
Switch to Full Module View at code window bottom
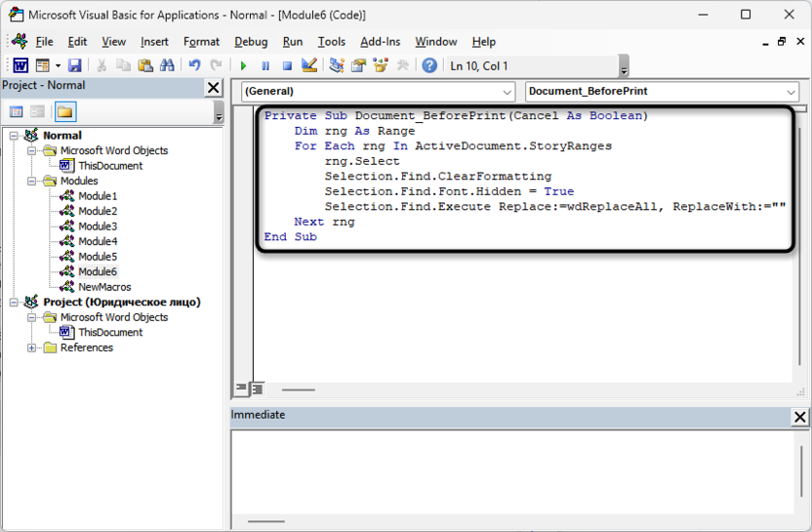tap(257, 389)
